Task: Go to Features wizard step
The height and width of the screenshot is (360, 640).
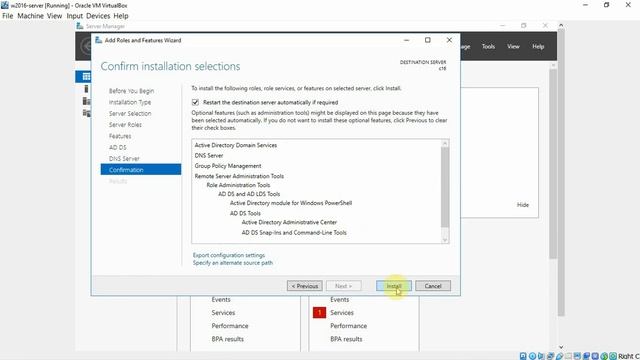Action: click(120, 136)
